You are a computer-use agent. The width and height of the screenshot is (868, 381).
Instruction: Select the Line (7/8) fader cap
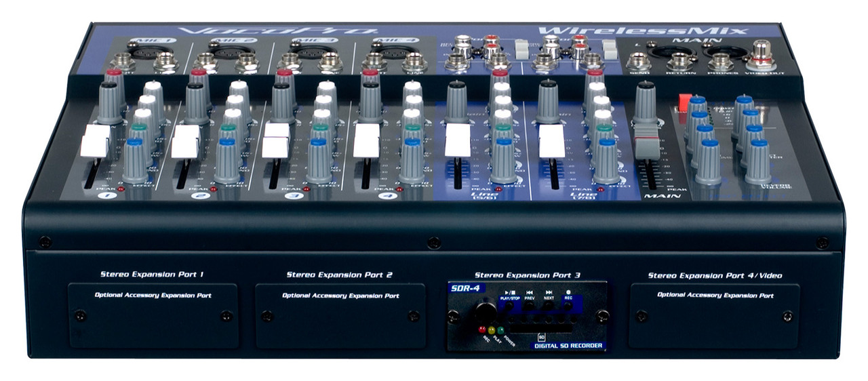click(551, 141)
